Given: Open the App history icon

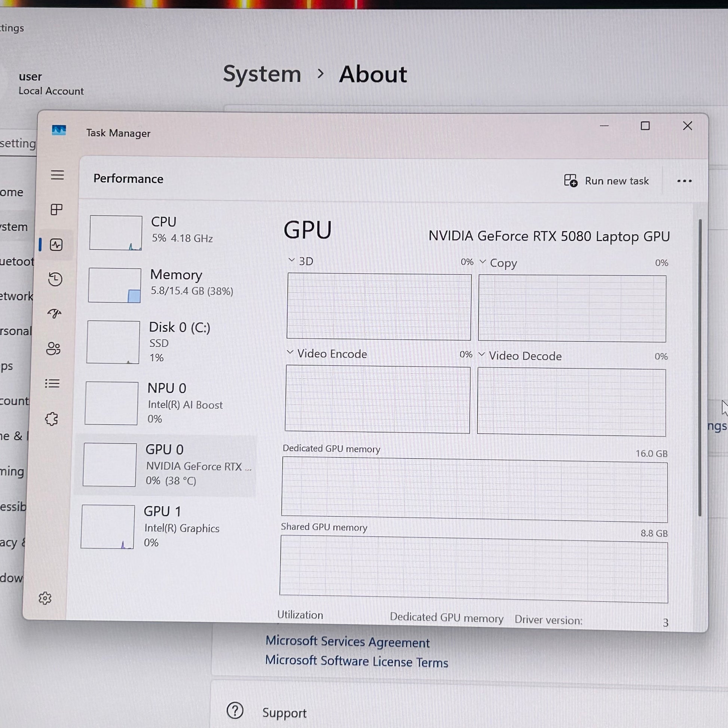Looking at the screenshot, I should tap(55, 279).
